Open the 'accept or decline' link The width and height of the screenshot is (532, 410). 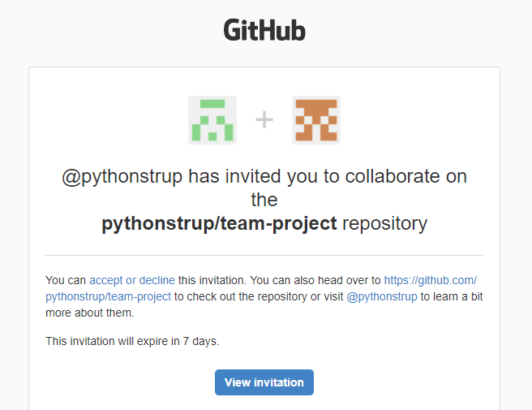132,280
